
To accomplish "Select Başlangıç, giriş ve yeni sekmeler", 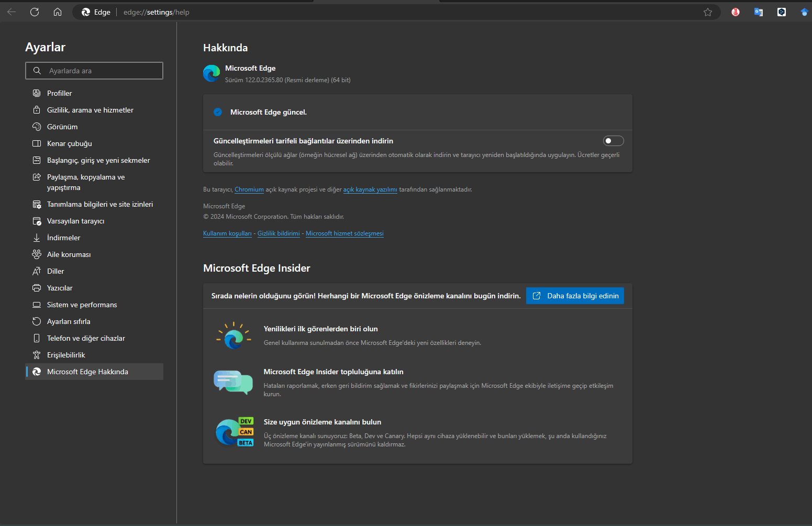I will (x=94, y=160).
